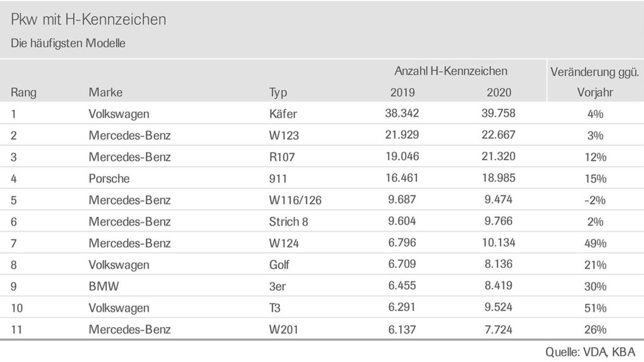Click the R107 2020 value 21.320

coord(498,156)
